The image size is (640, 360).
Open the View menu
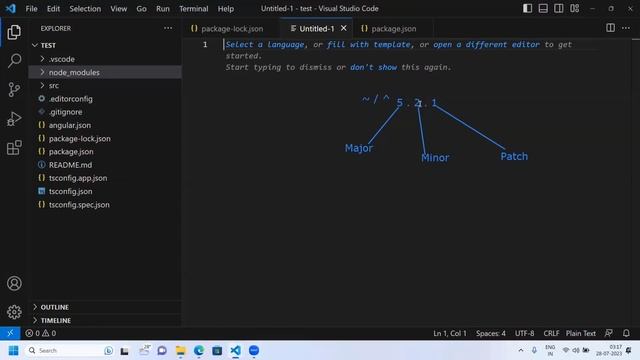tap(118, 9)
